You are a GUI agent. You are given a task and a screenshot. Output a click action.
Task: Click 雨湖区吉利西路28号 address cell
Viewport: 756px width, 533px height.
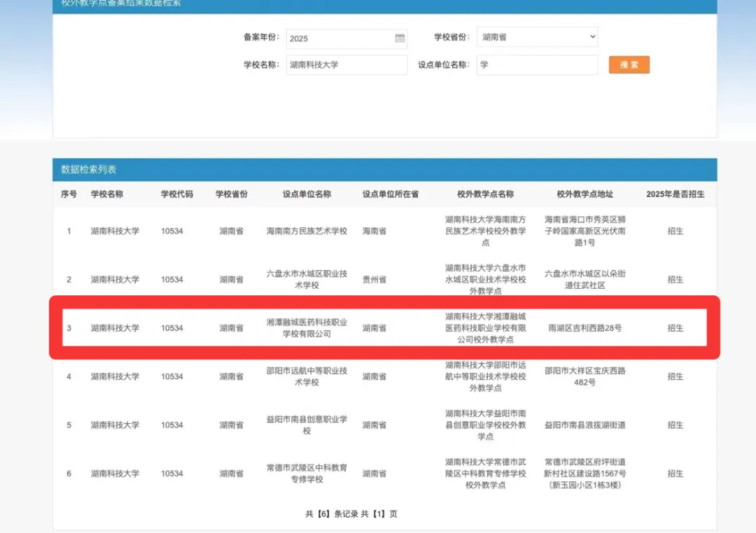pos(584,328)
